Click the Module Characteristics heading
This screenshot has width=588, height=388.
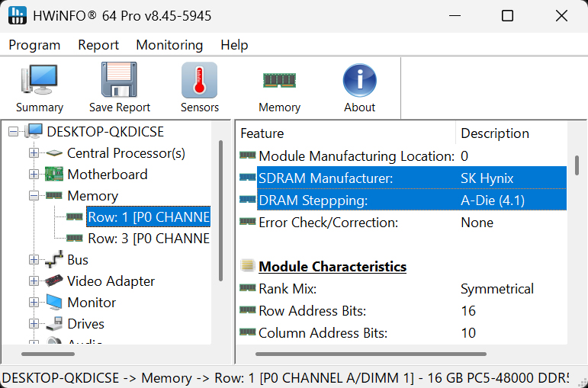(333, 267)
